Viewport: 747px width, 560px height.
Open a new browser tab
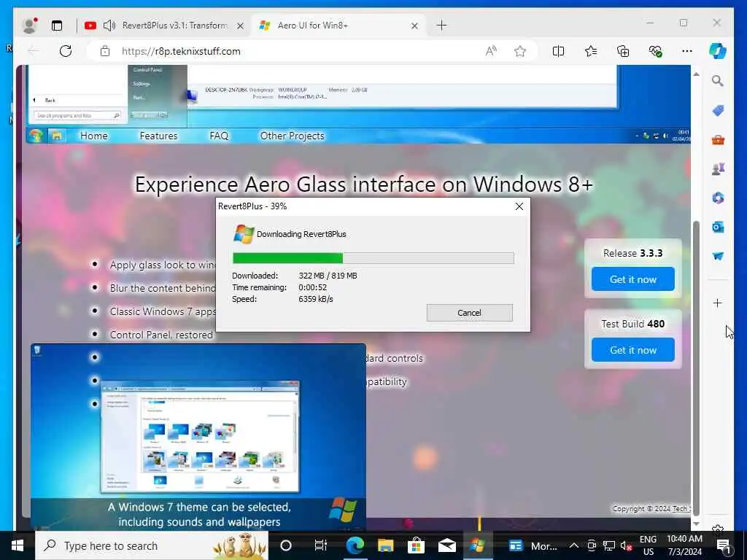coord(441,26)
